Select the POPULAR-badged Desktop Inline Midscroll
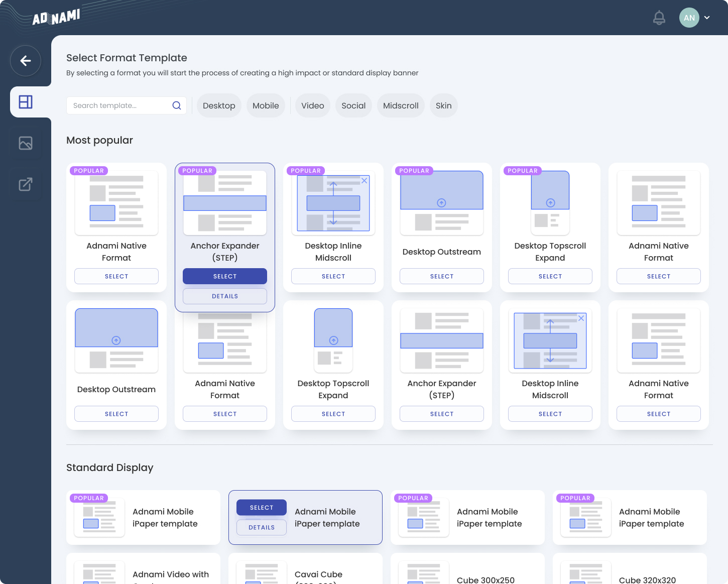 [x=333, y=276]
